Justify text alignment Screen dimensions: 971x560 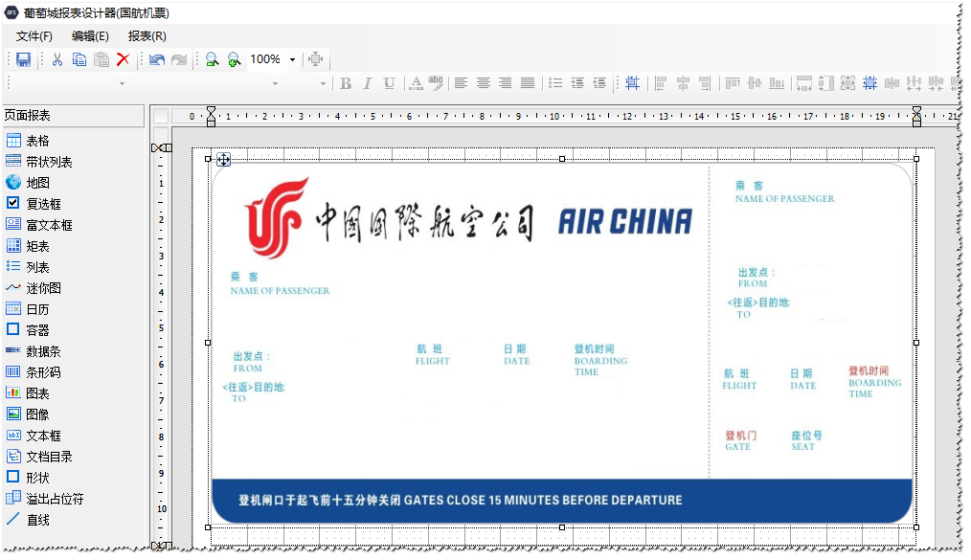pyautogui.click(x=528, y=83)
